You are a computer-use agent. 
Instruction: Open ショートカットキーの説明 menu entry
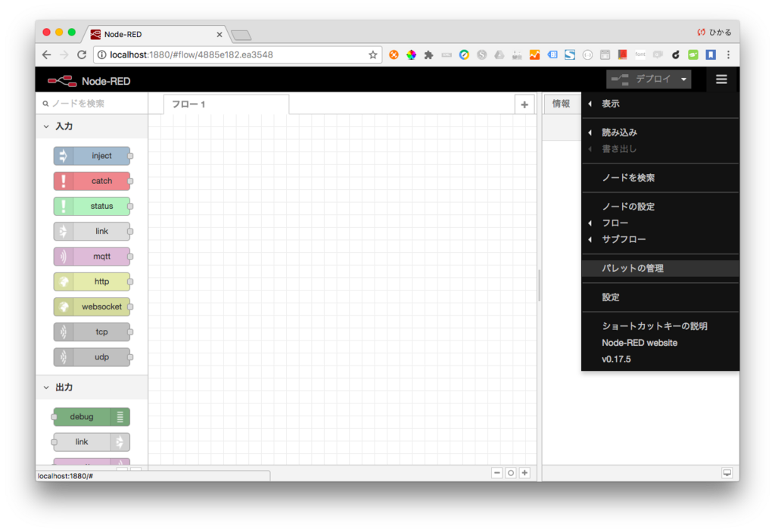coord(660,326)
